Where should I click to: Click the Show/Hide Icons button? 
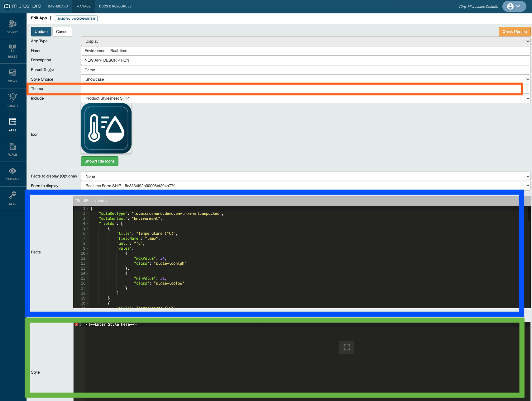[100, 161]
